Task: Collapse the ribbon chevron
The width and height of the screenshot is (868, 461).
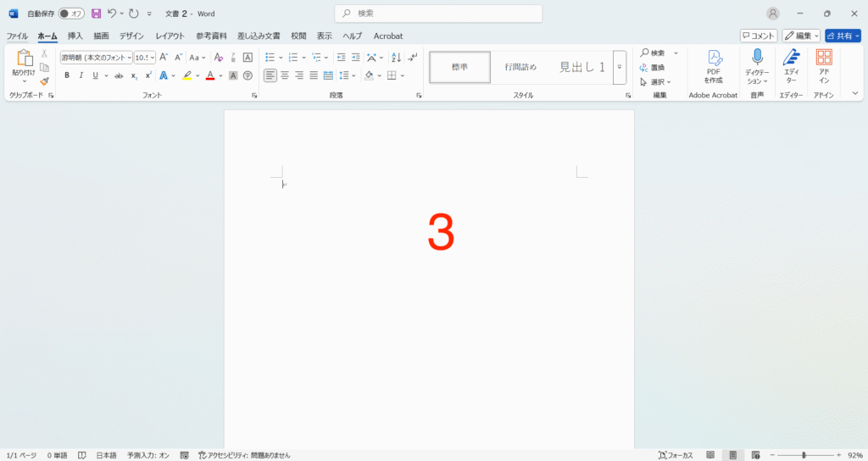Action: point(855,93)
